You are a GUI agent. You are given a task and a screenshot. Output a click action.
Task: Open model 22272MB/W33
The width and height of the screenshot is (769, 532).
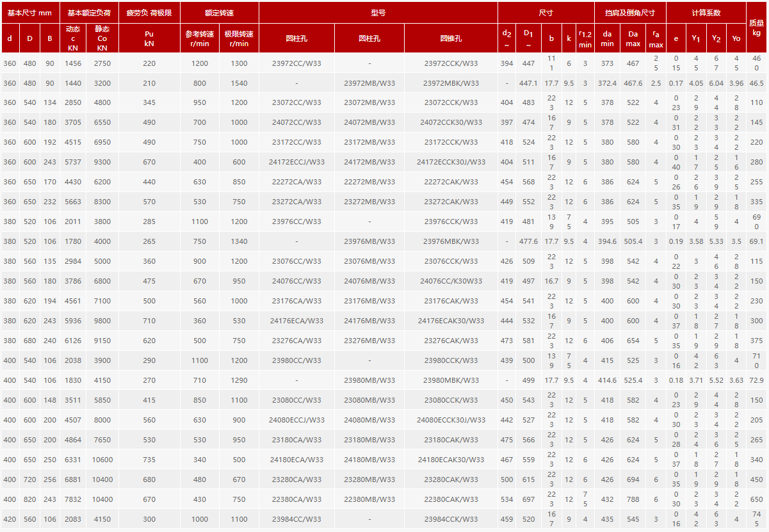point(369,182)
